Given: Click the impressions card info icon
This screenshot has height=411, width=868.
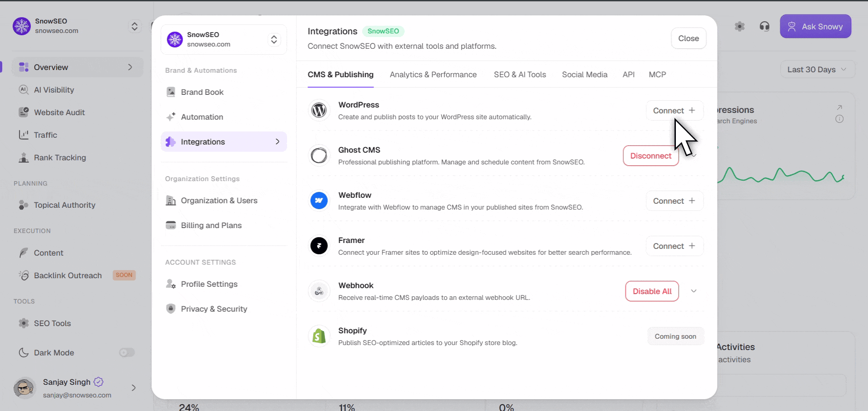Looking at the screenshot, I should coord(840,119).
